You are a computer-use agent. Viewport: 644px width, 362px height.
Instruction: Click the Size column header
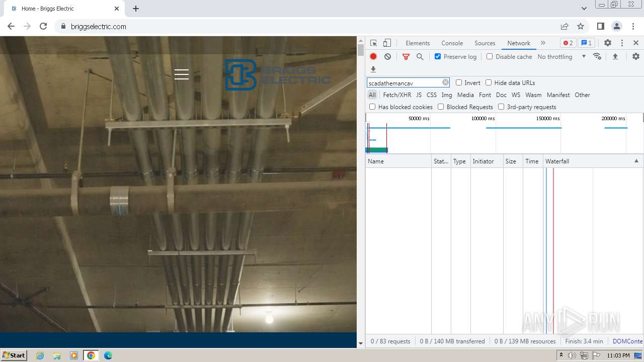click(513, 161)
